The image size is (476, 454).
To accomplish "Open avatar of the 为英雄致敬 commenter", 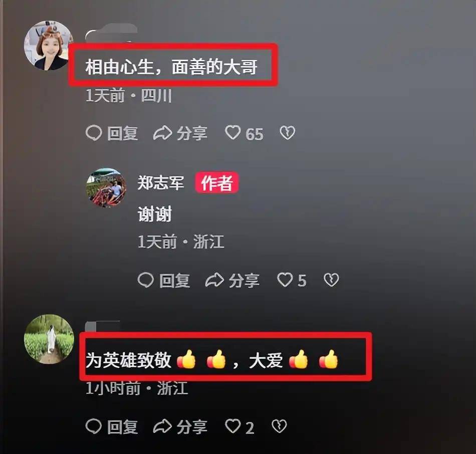I will (x=49, y=339).
